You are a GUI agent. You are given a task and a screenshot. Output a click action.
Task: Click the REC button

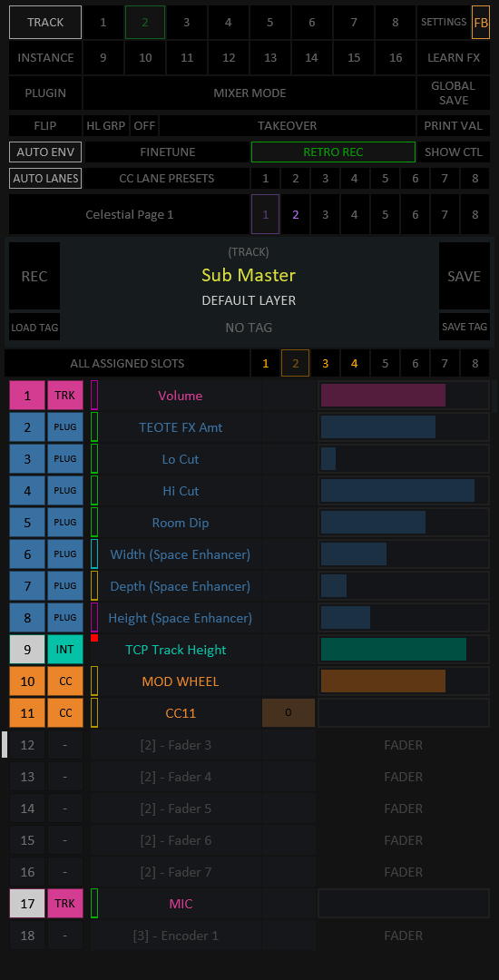(x=34, y=276)
